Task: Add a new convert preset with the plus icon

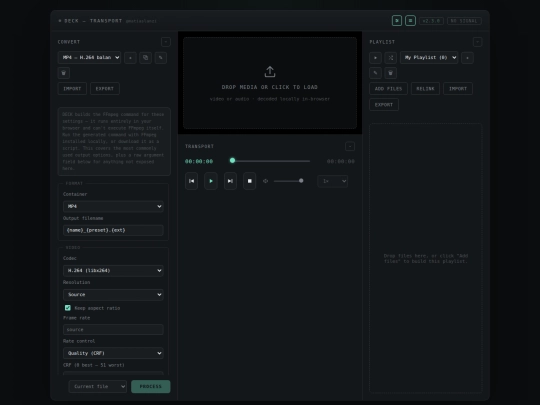Action: pos(130,58)
